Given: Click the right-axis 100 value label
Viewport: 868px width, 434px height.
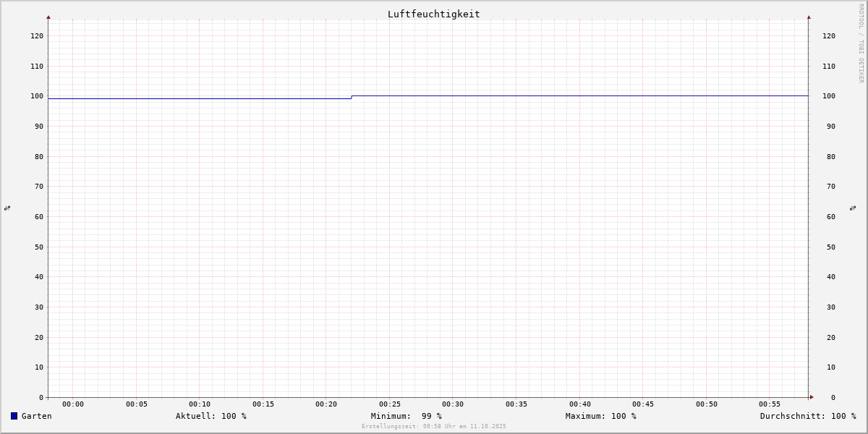Looking at the screenshot, I should coord(829,96).
